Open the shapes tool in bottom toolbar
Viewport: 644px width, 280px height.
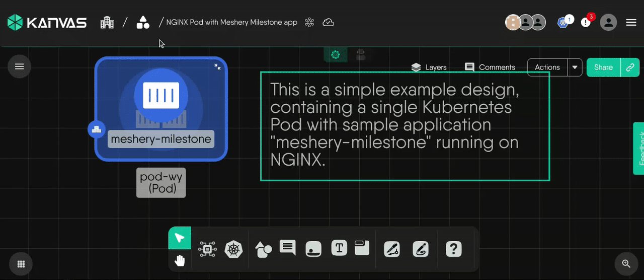tap(263, 249)
